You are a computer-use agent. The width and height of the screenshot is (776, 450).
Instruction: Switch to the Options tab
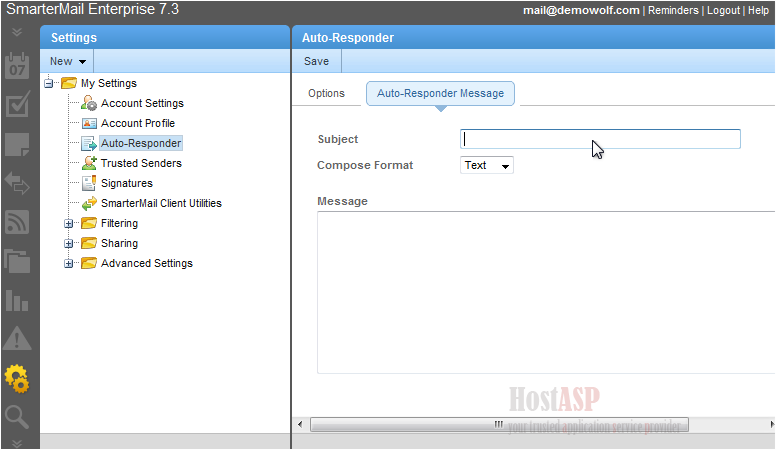[x=326, y=94]
